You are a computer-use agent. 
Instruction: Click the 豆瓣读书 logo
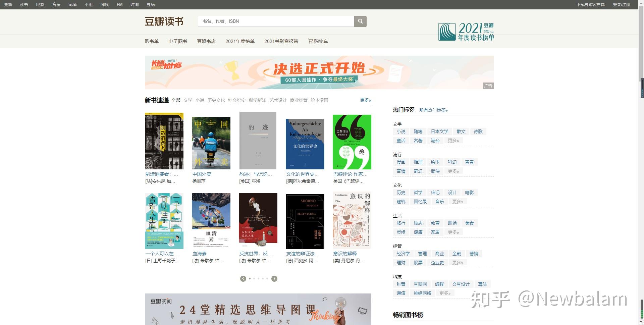(x=164, y=21)
